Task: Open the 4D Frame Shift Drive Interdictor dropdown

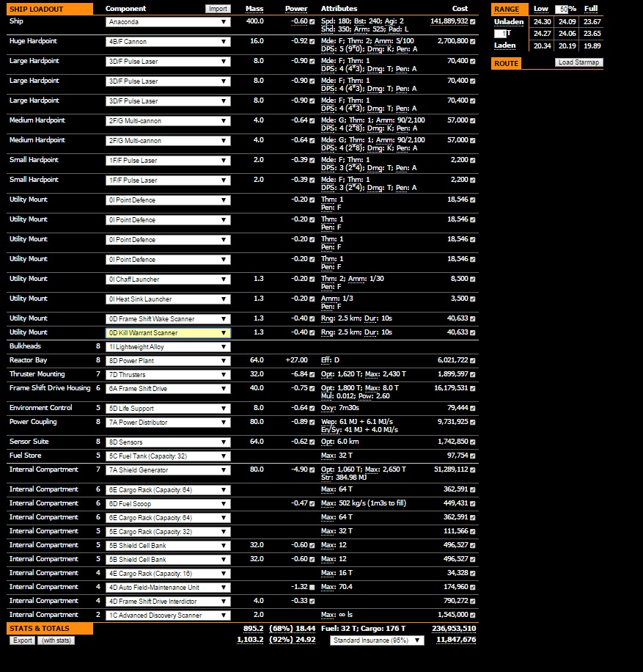Action: 168,602
